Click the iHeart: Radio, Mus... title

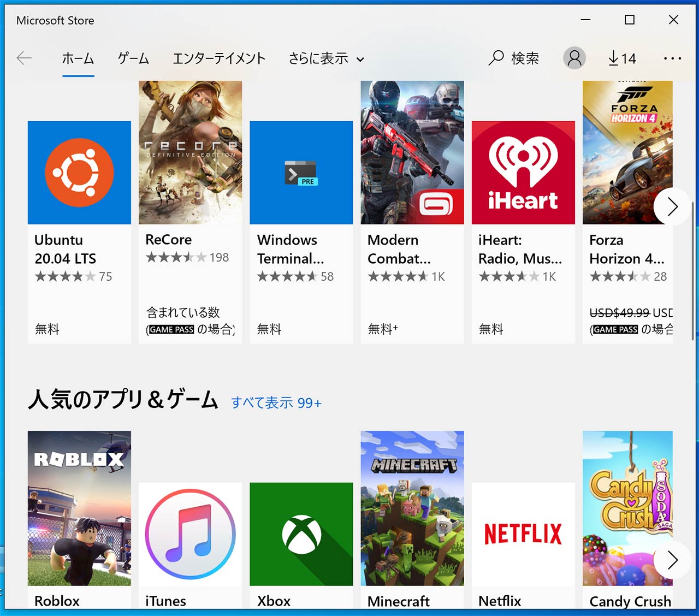click(520, 249)
